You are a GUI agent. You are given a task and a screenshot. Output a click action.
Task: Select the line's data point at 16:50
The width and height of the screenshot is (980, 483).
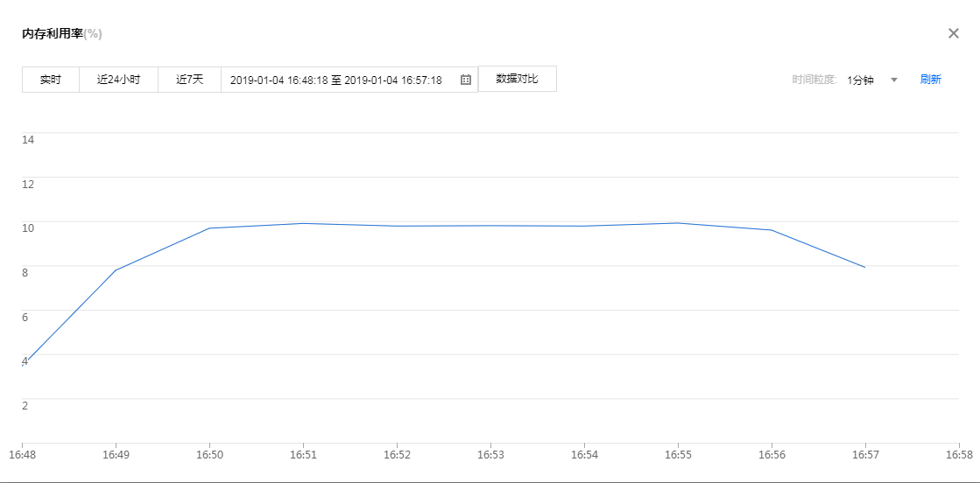click(209, 228)
